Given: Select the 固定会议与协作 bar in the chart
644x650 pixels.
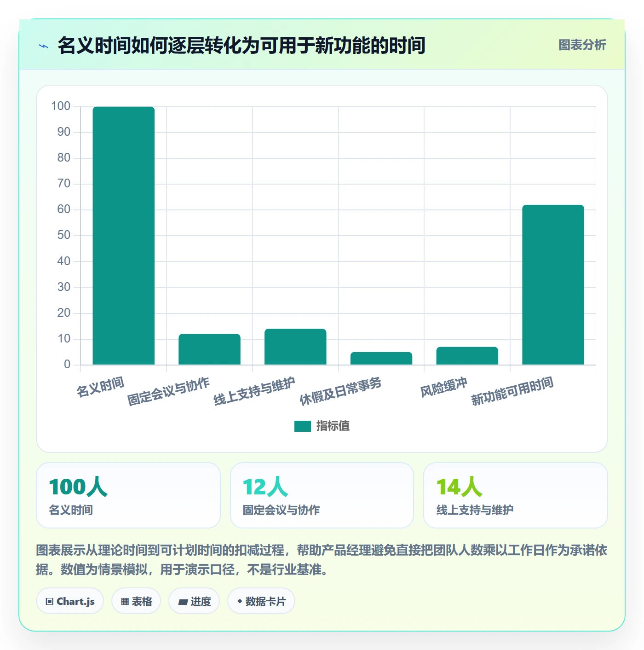Looking at the screenshot, I should [x=209, y=349].
